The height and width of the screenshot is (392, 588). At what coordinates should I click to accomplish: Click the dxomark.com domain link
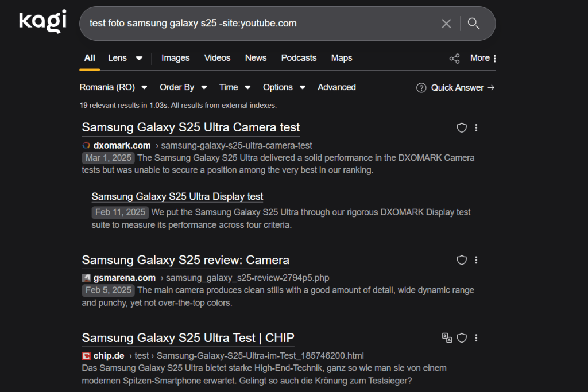coord(122,145)
